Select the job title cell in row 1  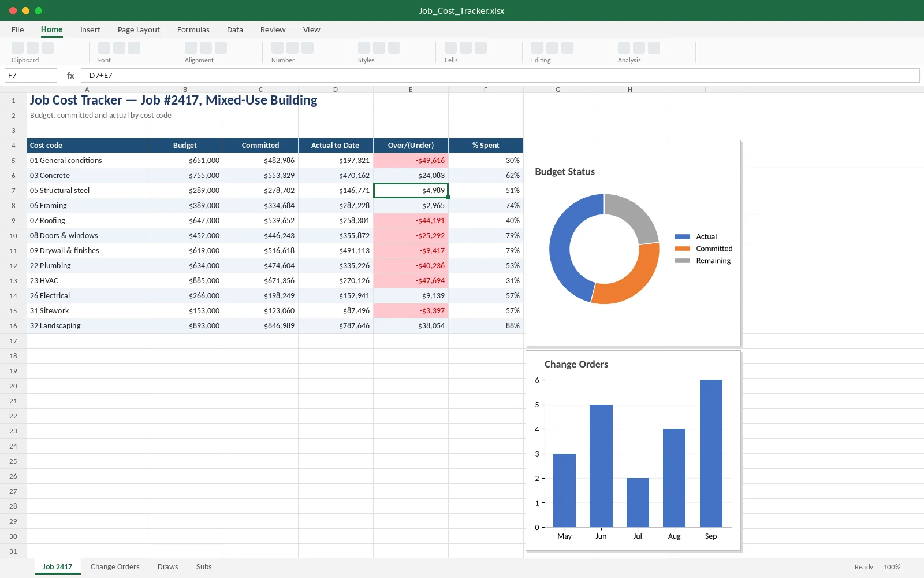174,101
